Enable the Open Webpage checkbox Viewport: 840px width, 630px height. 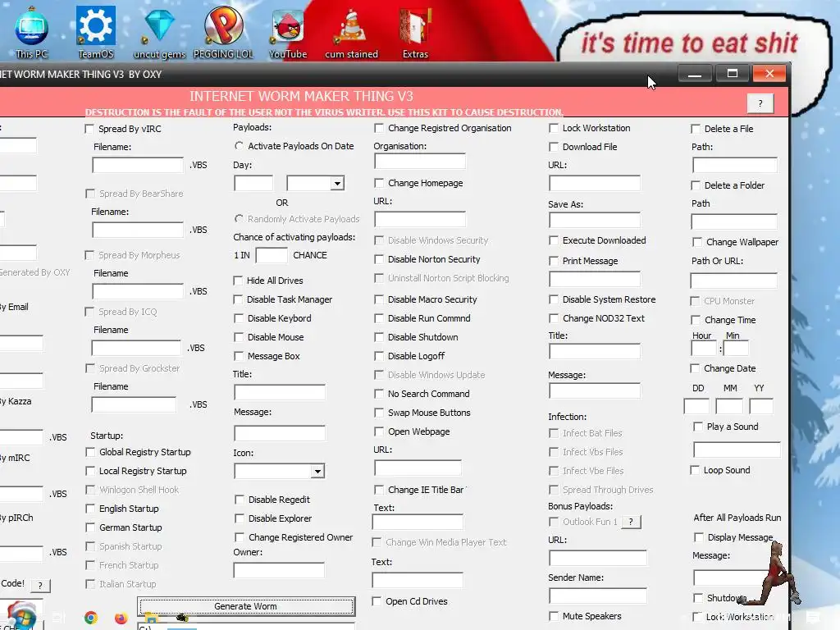tap(379, 431)
